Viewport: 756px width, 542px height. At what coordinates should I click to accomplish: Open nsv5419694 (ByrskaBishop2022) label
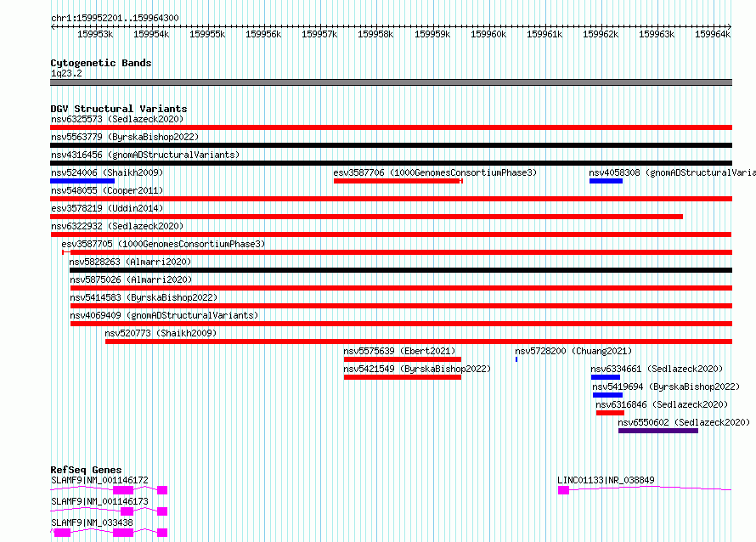666,387
